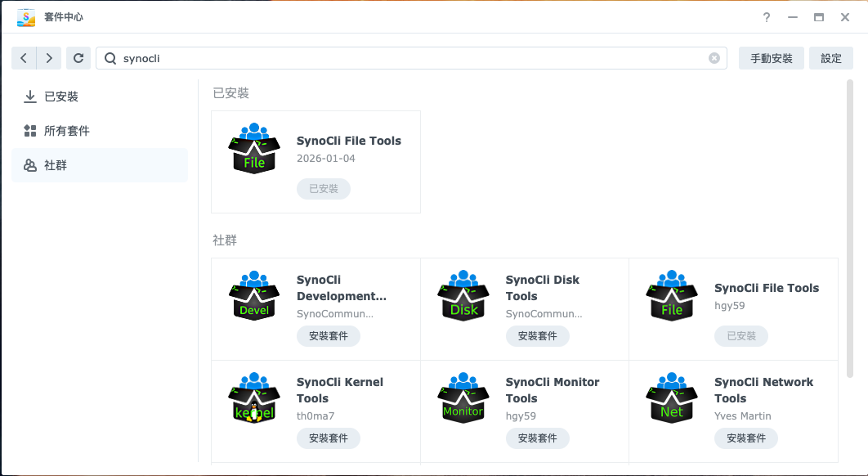
Task: Install the SynoCli Kernel Tools package
Action: (328, 438)
